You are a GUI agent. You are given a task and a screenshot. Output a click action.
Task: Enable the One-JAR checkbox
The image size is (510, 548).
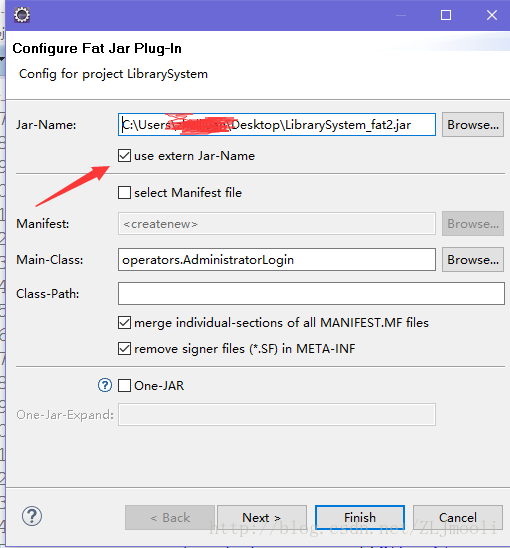point(124,385)
